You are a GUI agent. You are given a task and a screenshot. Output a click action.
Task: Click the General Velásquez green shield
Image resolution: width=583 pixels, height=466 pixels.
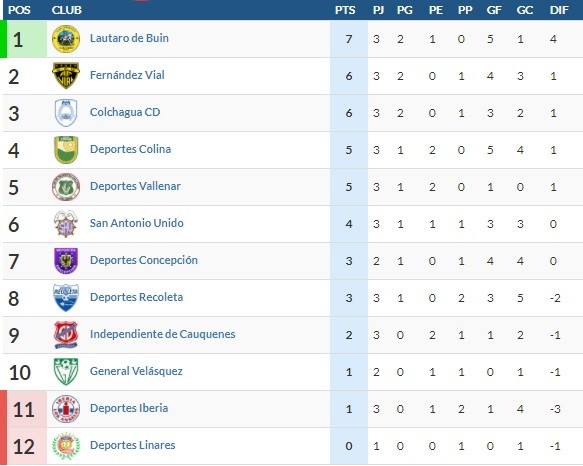[x=66, y=372]
